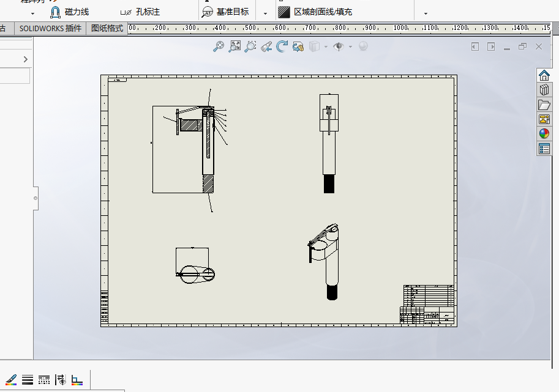This screenshot has height=392, width=559.
Task: Expand the Hide/Show Items dropdown arrow
Action: point(350,46)
